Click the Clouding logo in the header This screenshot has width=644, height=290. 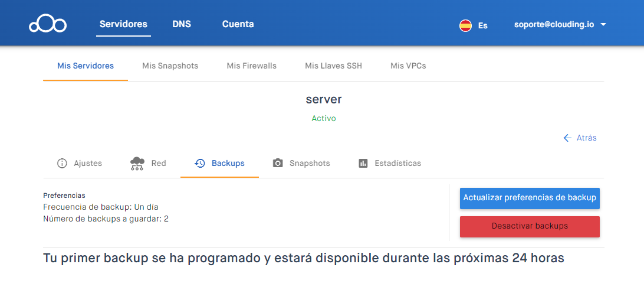(x=48, y=25)
